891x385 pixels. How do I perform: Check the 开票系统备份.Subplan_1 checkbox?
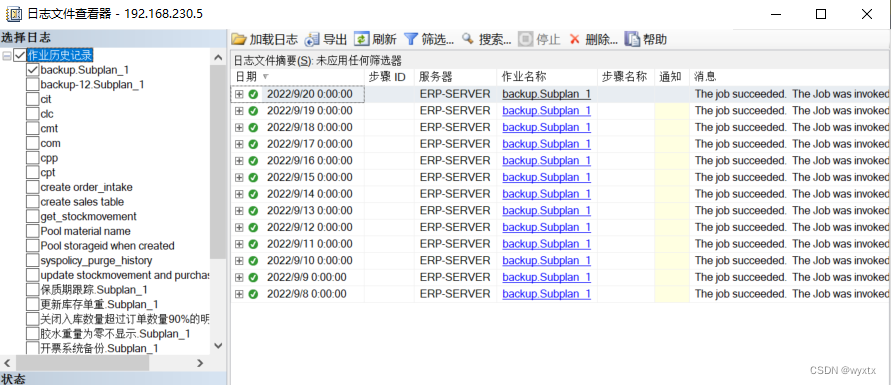[32, 348]
